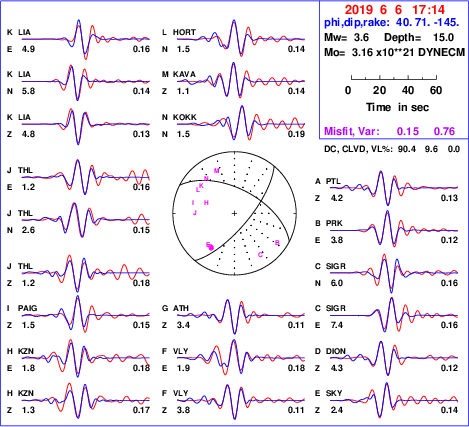Click the center cross of the focal mechanism

pos(234,213)
